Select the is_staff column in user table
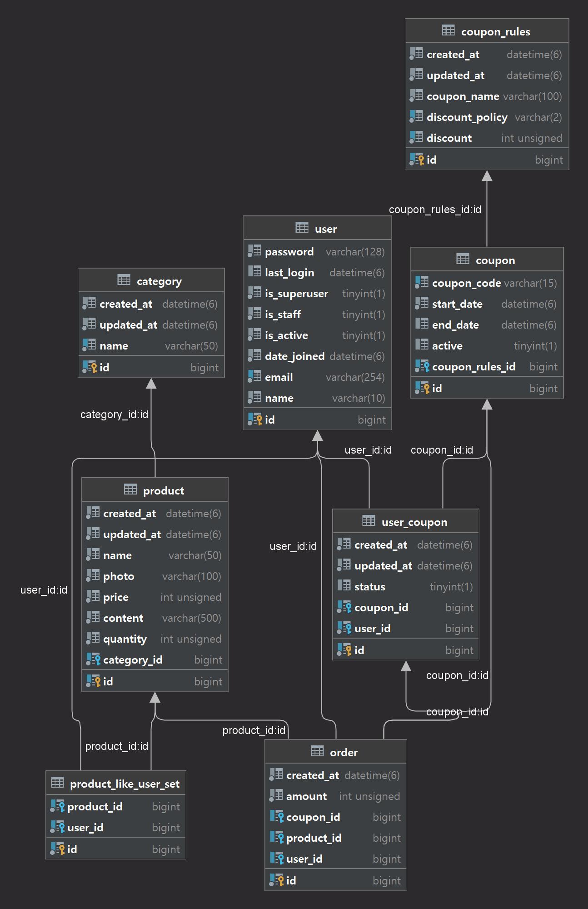Image resolution: width=588 pixels, height=909 pixels. [317, 314]
